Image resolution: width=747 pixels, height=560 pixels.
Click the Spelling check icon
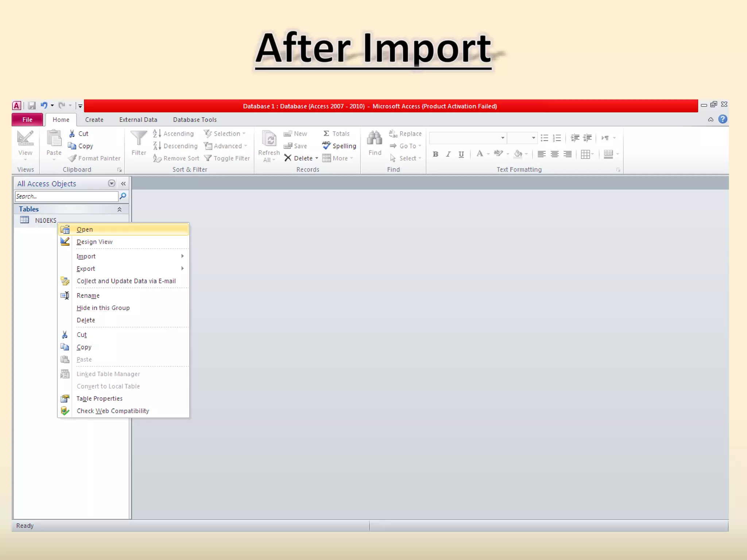326,146
